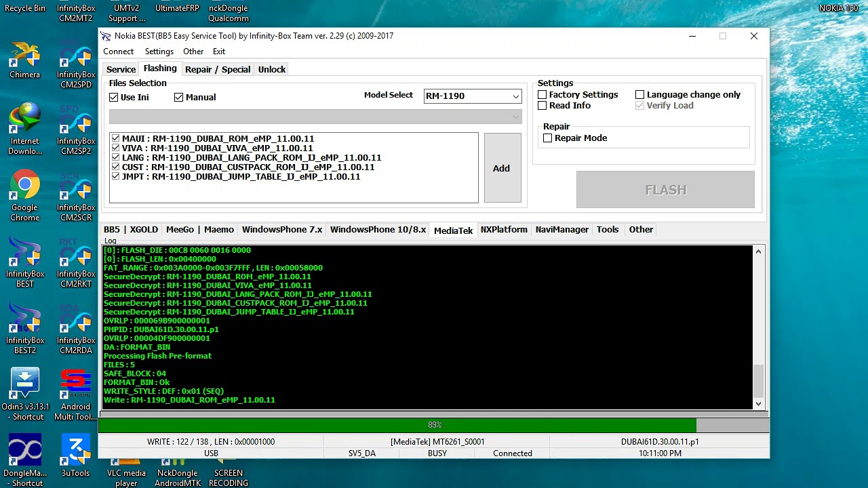Uncheck the MAUI ROM file entry
Viewport: 868px width, 488px height.
pyautogui.click(x=116, y=138)
